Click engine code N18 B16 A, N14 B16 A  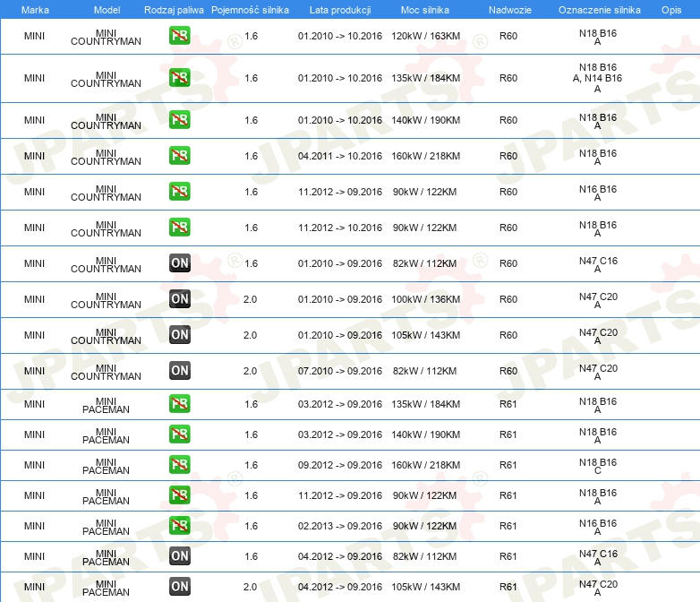tap(597, 78)
